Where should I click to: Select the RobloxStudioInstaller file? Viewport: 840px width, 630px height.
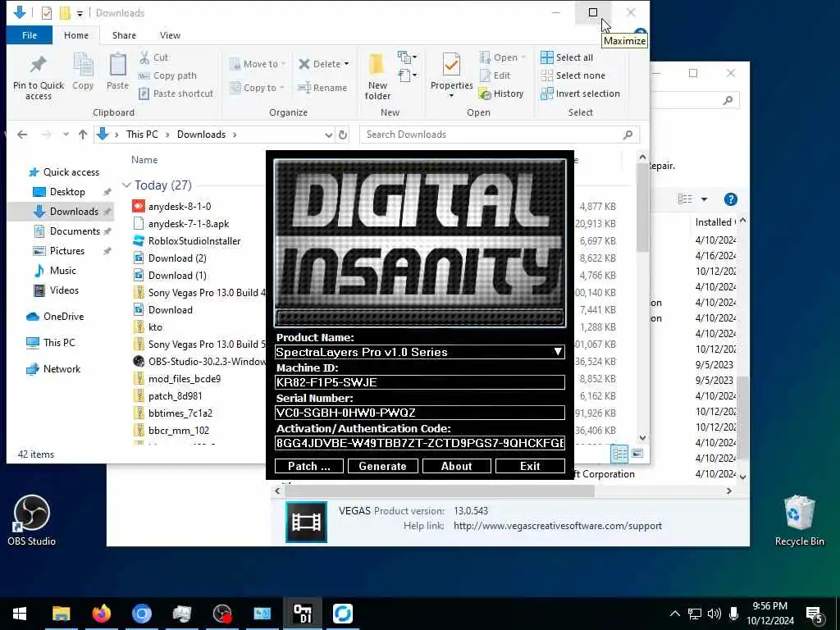coord(194,241)
